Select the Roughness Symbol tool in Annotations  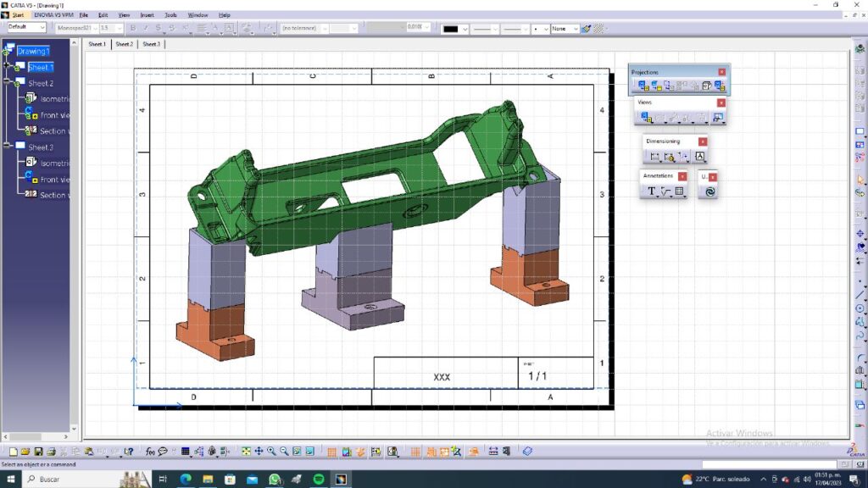[665, 191]
